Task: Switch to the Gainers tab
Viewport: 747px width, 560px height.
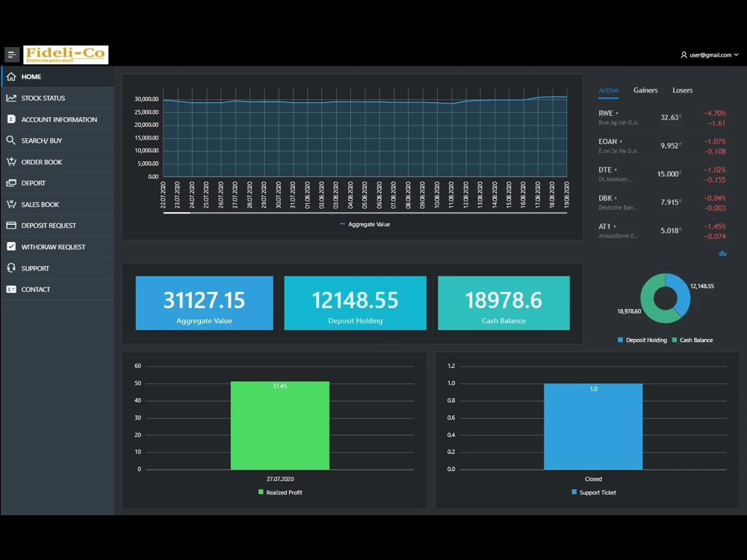Action: (645, 90)
